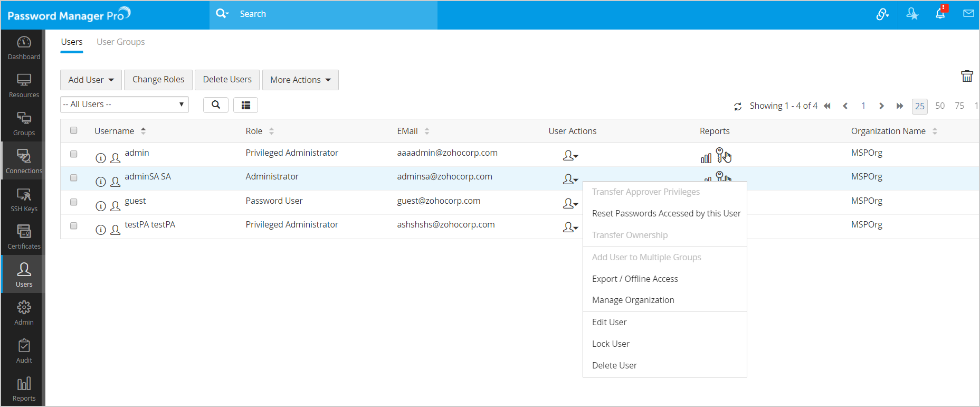Viewport: 980px width, 407px height.
Task: View bar chart report for admin
Action: click(x=706, y=158)
